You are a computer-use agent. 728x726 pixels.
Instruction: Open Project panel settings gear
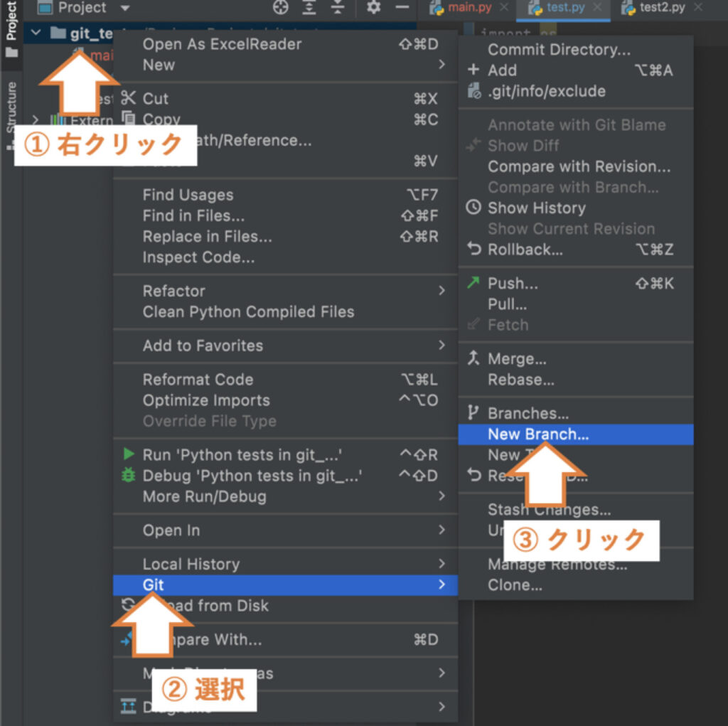coord(373,8)
